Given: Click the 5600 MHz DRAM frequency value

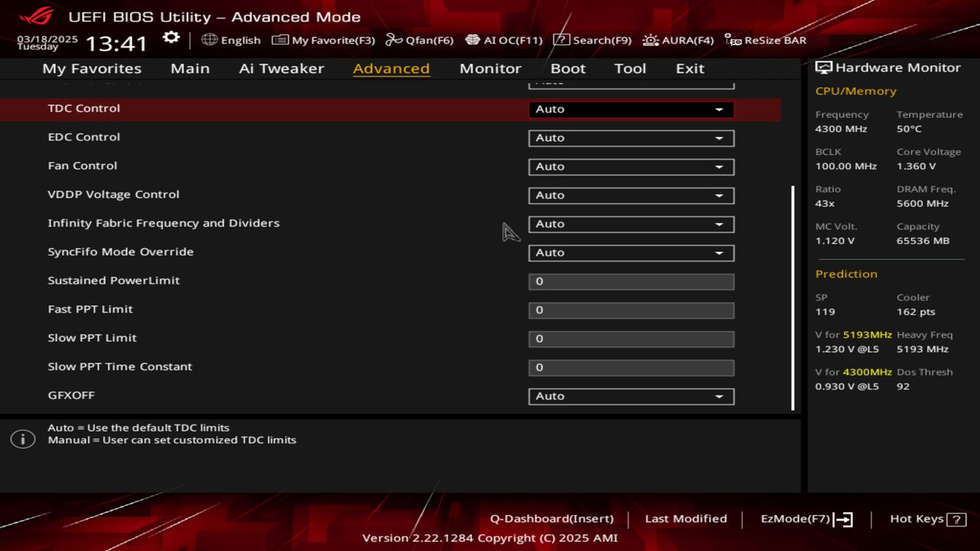Looking at the screenshot, I should pos(923,204).
